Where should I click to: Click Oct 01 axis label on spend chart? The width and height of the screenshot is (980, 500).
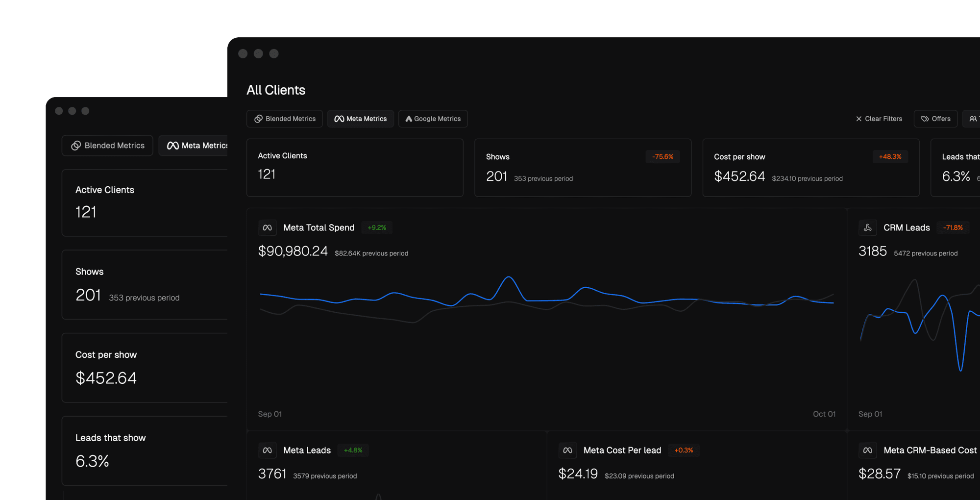824,414
